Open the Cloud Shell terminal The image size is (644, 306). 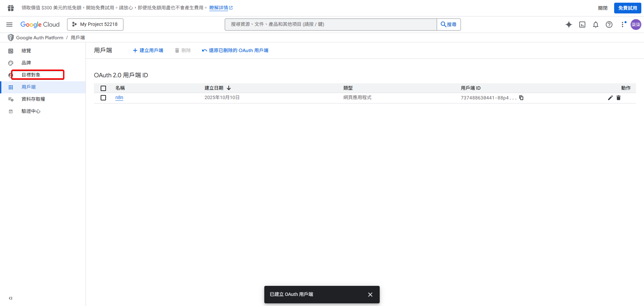pos(582,25)
